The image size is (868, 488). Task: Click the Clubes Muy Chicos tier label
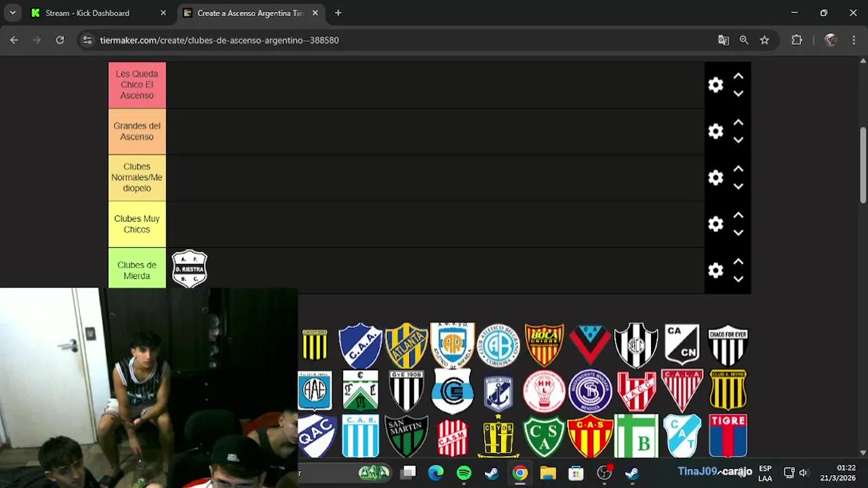tap(137, 224)
